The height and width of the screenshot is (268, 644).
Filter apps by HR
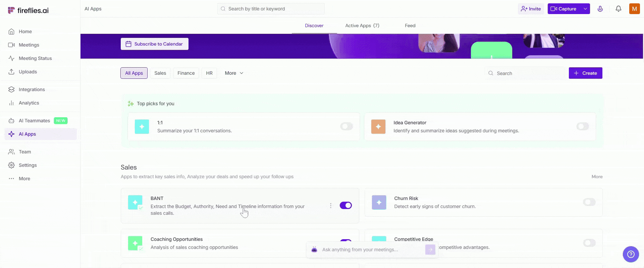[x=209, y=73]
